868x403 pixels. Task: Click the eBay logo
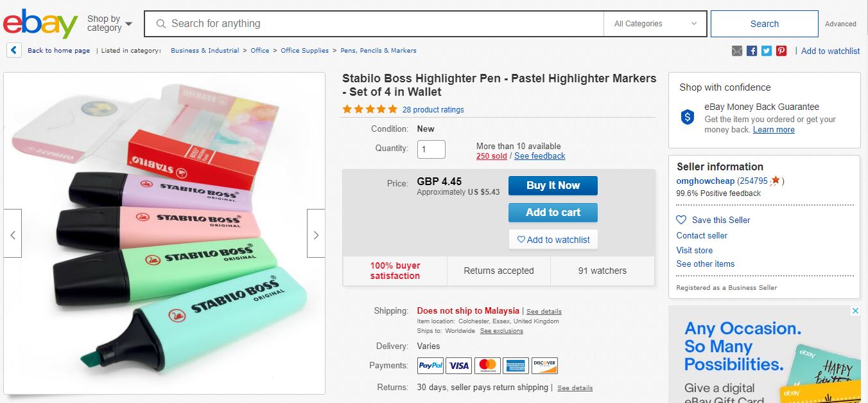click(40, 24)
